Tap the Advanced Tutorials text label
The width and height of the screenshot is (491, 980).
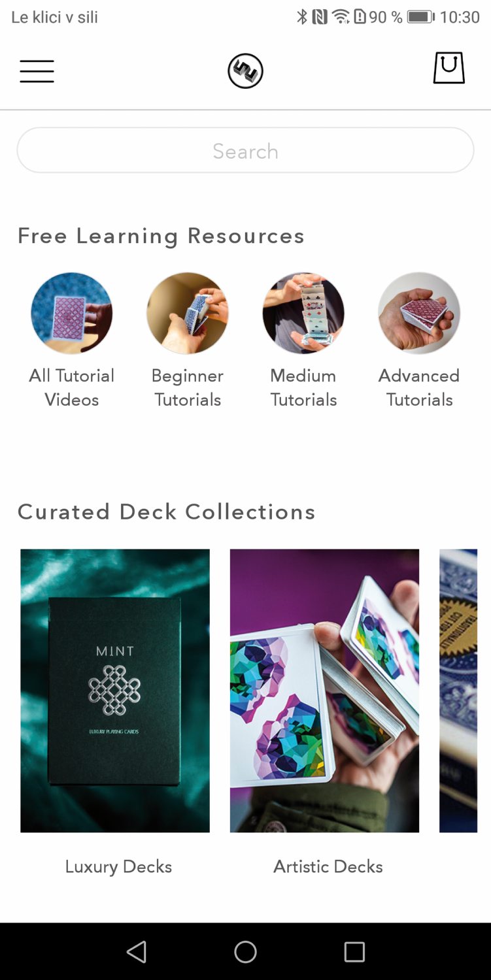pos(419,387)
